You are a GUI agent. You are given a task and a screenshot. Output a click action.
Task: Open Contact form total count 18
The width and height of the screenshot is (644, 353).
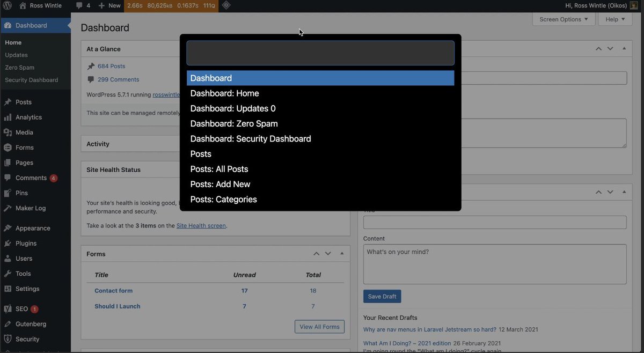(x=313, y=291)
